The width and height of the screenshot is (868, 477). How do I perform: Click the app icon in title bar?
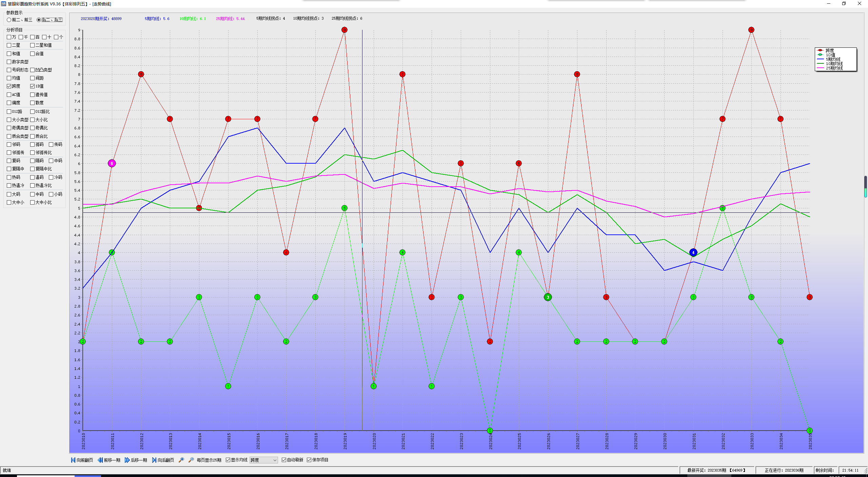[3, 4]
